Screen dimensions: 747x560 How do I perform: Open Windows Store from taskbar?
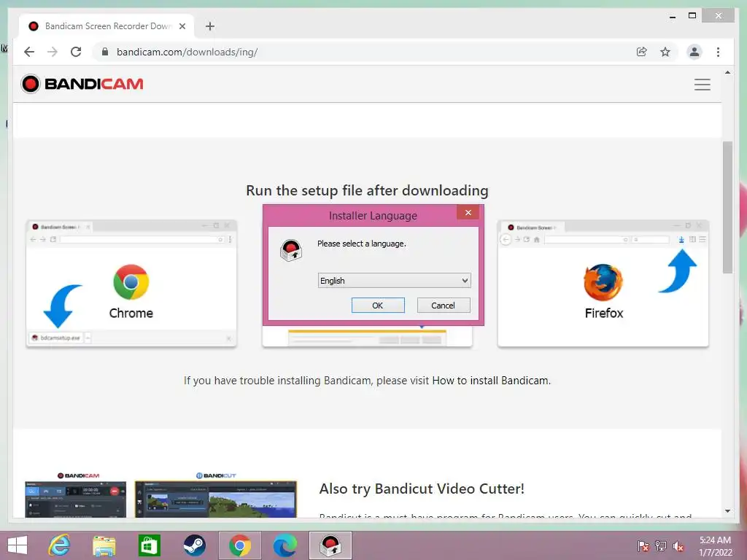point(149,545)
